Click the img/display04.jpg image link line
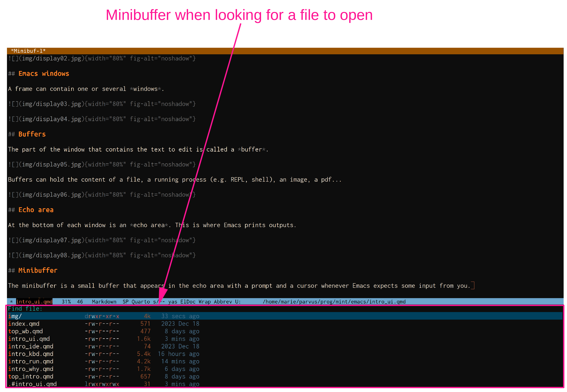 tap(102, 119)
